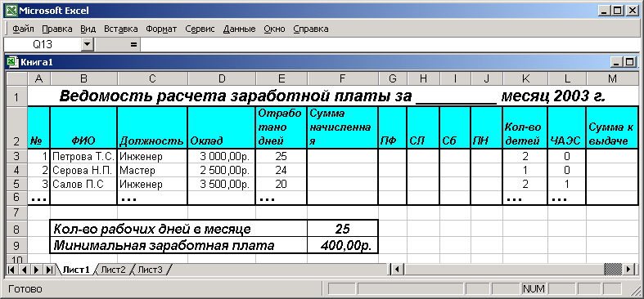Viewport: 644px width, 299px height.
Task: Select column F header
Action: (x=343, y=78)
